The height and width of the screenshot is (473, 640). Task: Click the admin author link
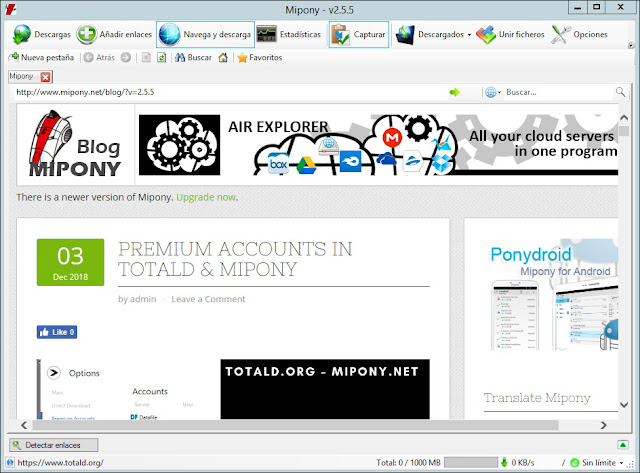coord(142,299)
